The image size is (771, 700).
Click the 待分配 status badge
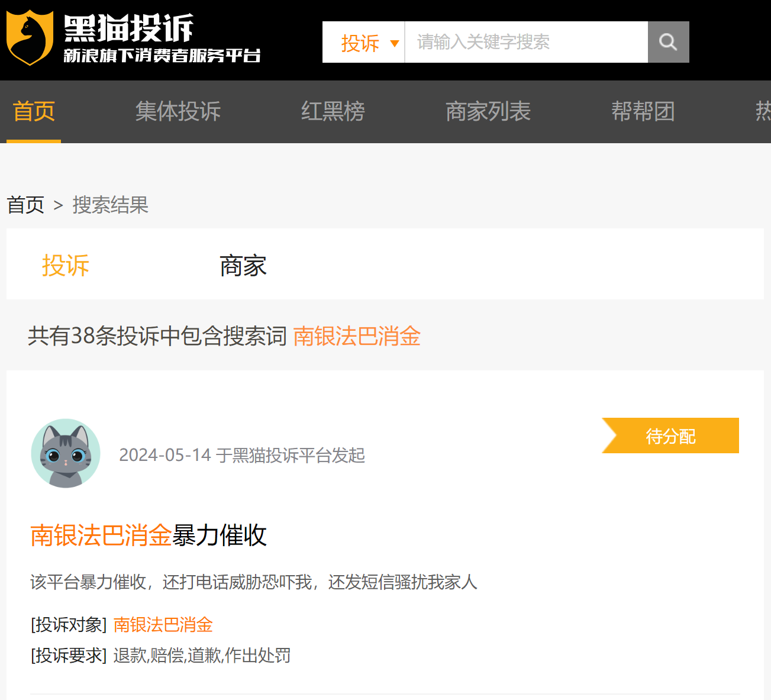(670, 436)
